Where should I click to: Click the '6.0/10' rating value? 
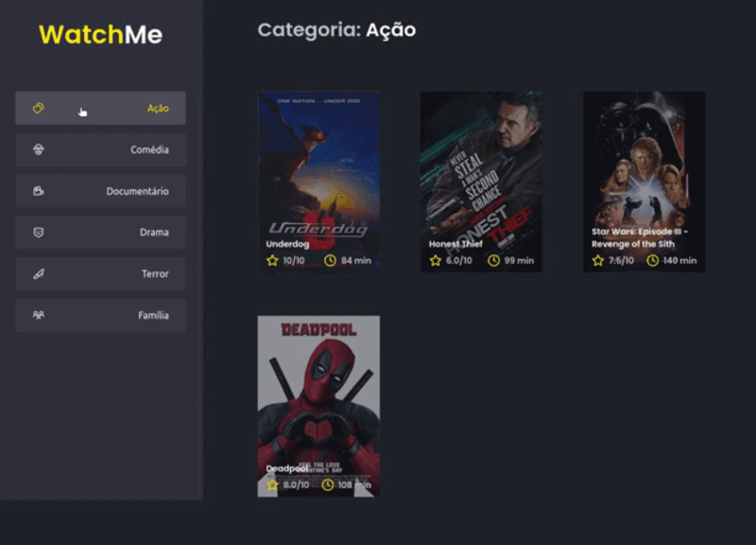pos(459,261)
